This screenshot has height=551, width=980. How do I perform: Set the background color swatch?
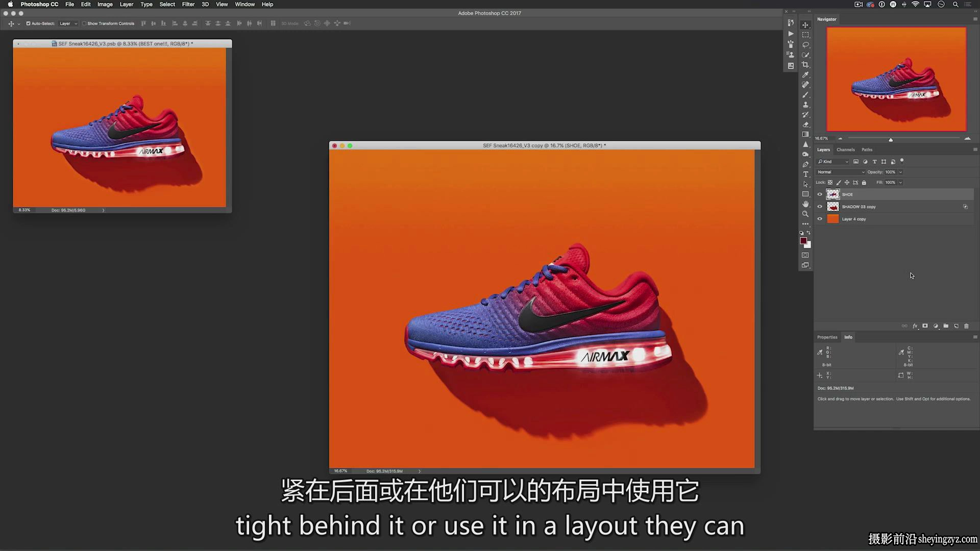tap(808, 245)
